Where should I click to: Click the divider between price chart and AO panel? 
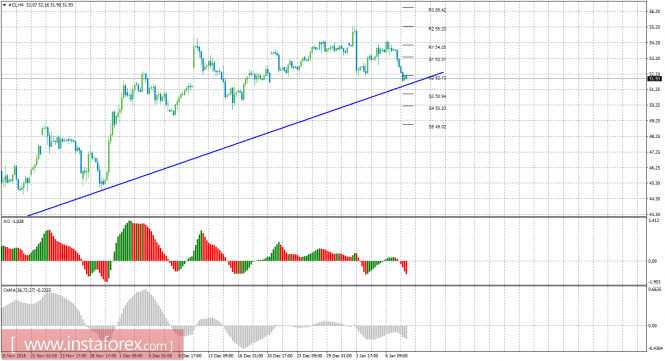tap(324, 217)
